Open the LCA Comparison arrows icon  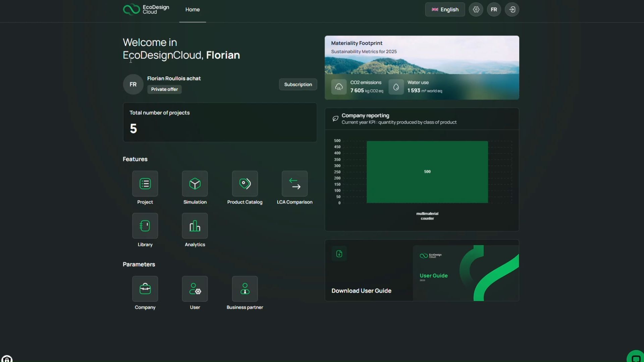294,184
